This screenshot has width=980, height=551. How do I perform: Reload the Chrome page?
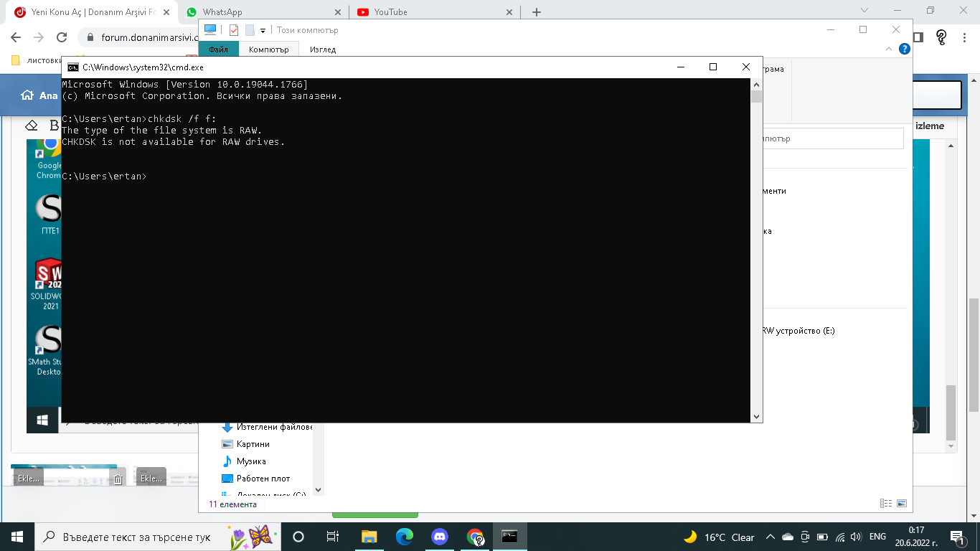click(x=62, y=37)
